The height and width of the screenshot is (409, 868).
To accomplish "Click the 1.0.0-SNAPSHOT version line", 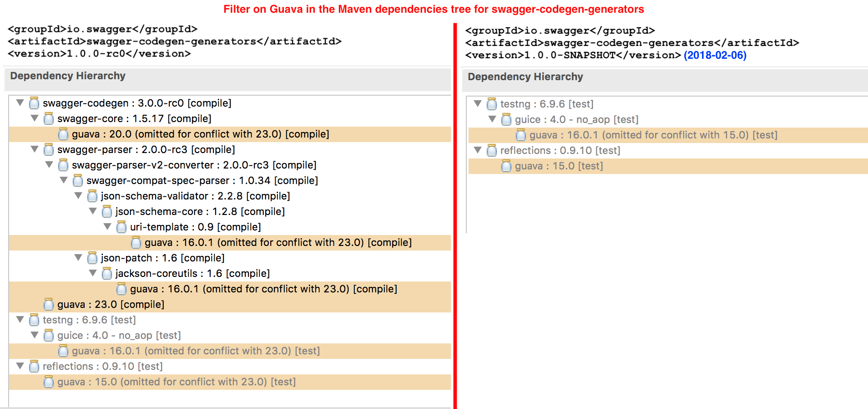I will point(573,55).
